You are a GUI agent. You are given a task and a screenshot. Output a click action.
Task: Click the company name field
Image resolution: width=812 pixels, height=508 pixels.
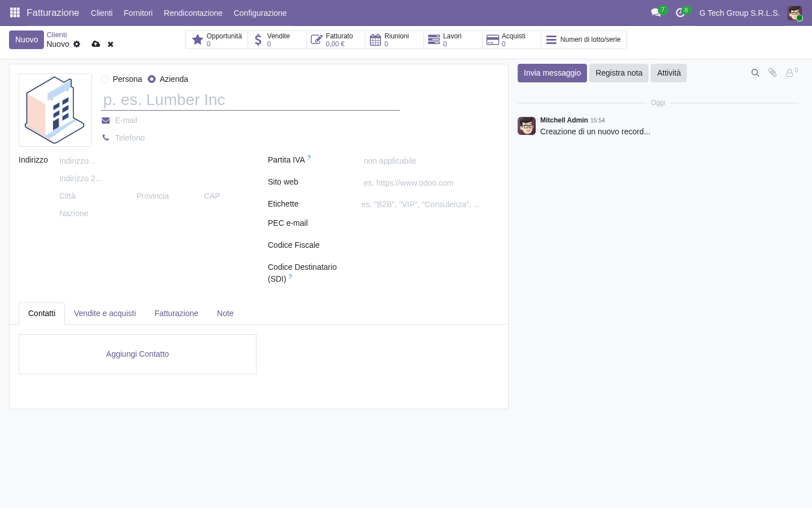click(x=250, y=100)
